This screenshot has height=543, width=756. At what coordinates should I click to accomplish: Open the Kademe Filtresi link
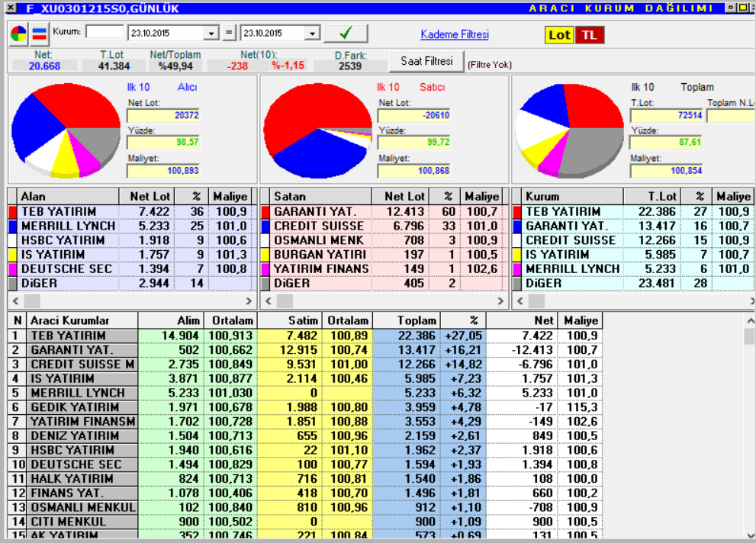tap(455, 34)
